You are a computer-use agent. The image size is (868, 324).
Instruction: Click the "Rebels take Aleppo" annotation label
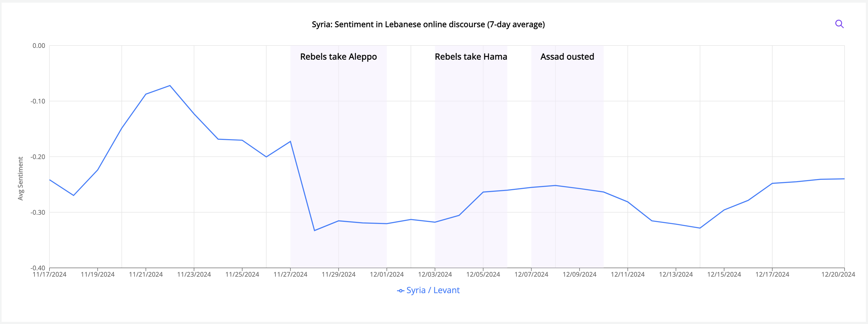pyautogui.click(x=338, y=57)
